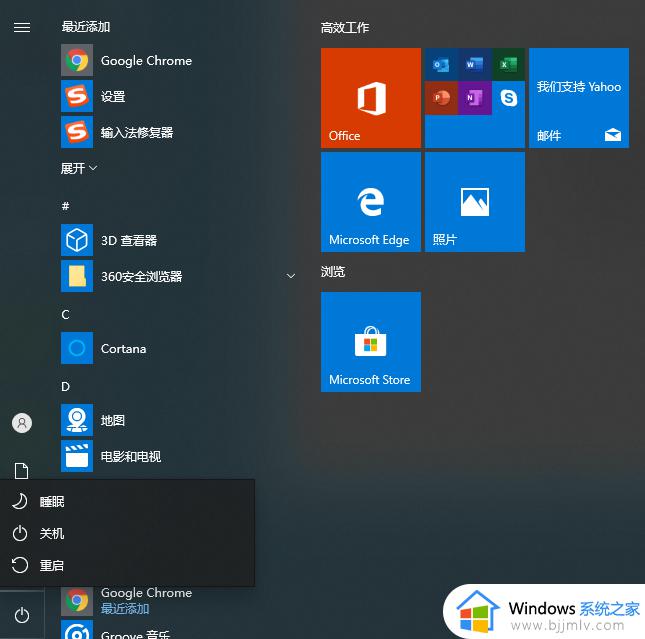The width and height of the screenshot is (645, 639).
Task: Click the 最近添加 section header
Action: click(86, 27)
